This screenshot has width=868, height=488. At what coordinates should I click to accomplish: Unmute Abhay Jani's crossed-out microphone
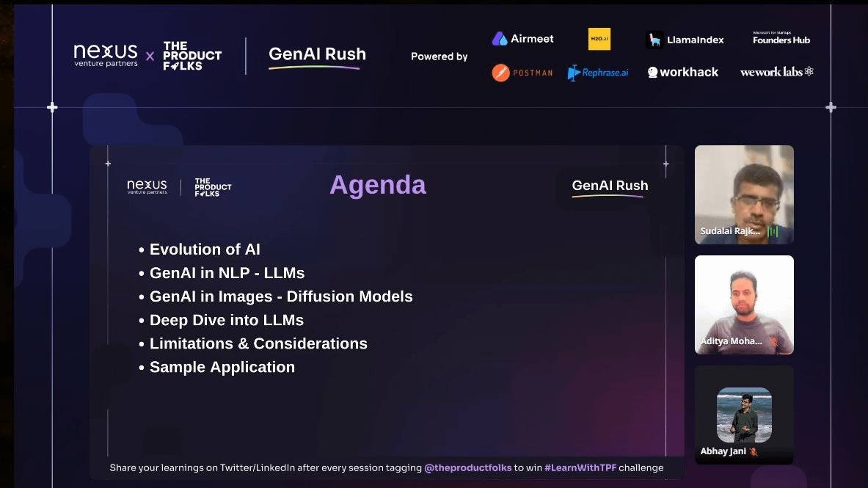tap(753, 451)
